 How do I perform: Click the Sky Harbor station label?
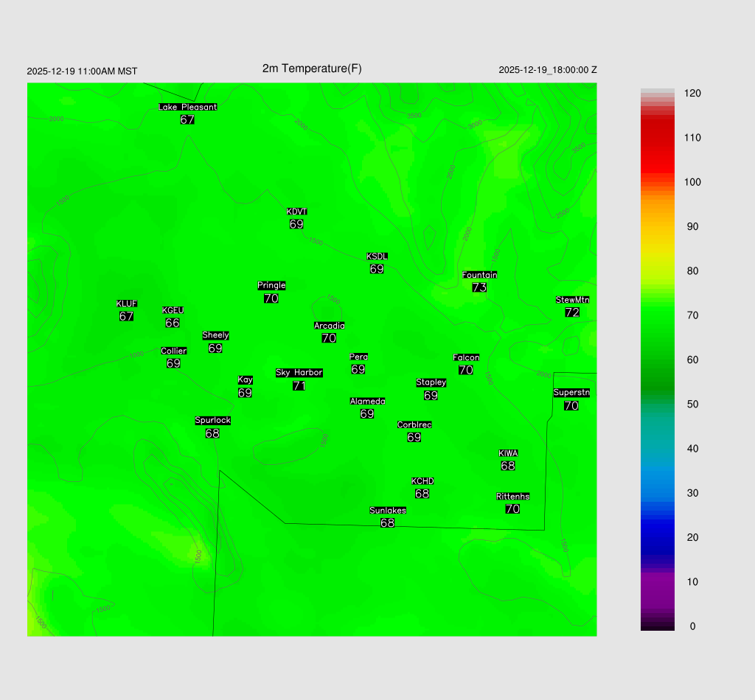[x=299, y=373]
